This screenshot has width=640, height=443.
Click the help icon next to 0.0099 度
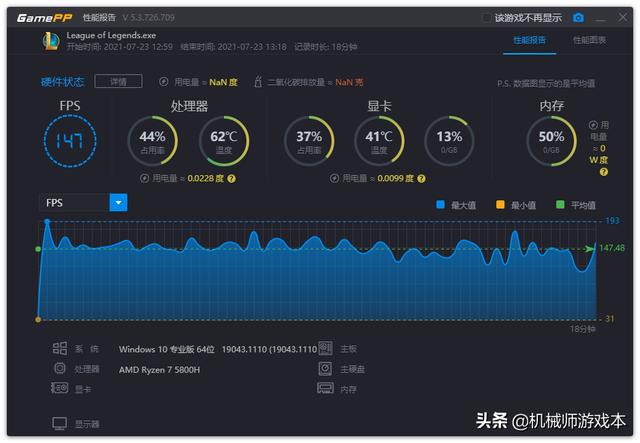pos(421,178)
